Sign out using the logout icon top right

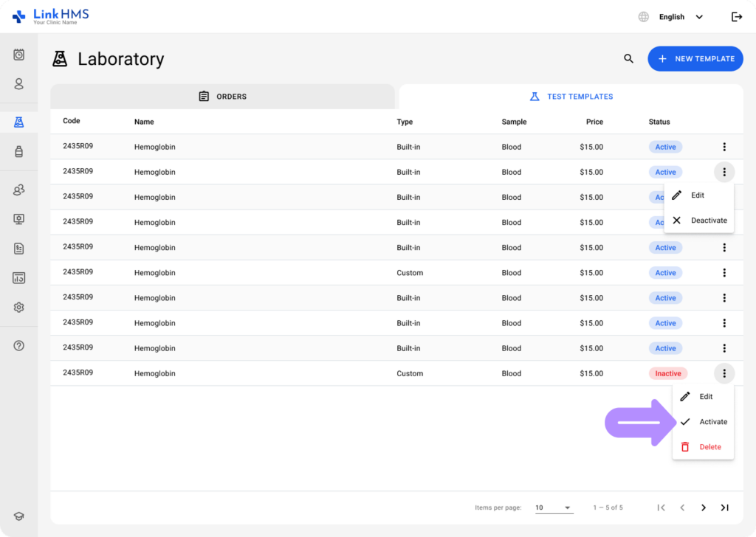click(736, 16)
